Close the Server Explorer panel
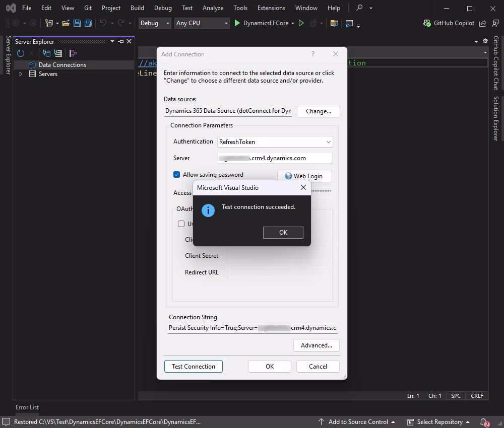This screenshot has height=428, width=504. click(129, 41)
